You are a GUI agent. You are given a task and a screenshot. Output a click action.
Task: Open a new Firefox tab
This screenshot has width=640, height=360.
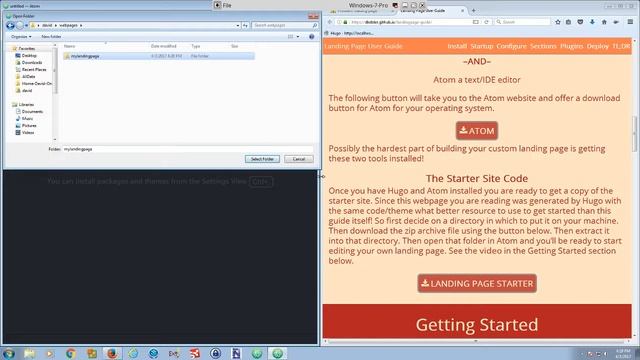473,11
